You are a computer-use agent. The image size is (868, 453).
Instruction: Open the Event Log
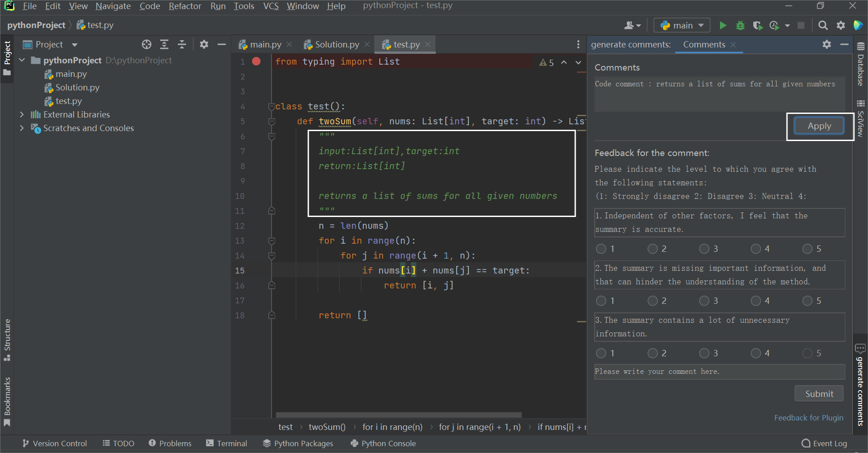(824, 444)
